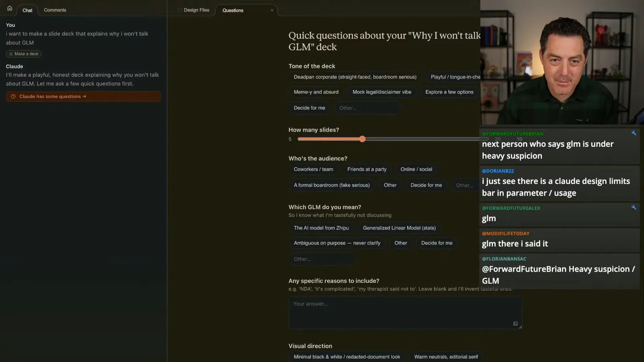644x362 pixels.
Task: Click the @DORIANB22 username
Action: pyautogui.click(x=498, y=171)
